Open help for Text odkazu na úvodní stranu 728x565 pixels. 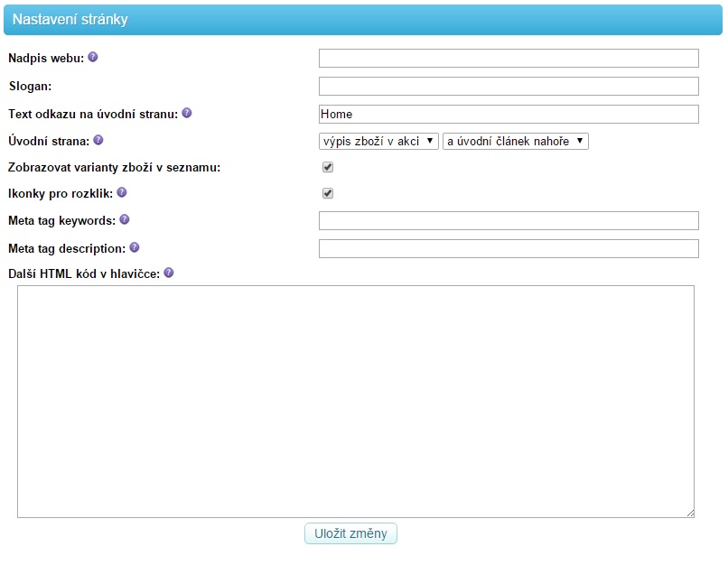point(187,114)
